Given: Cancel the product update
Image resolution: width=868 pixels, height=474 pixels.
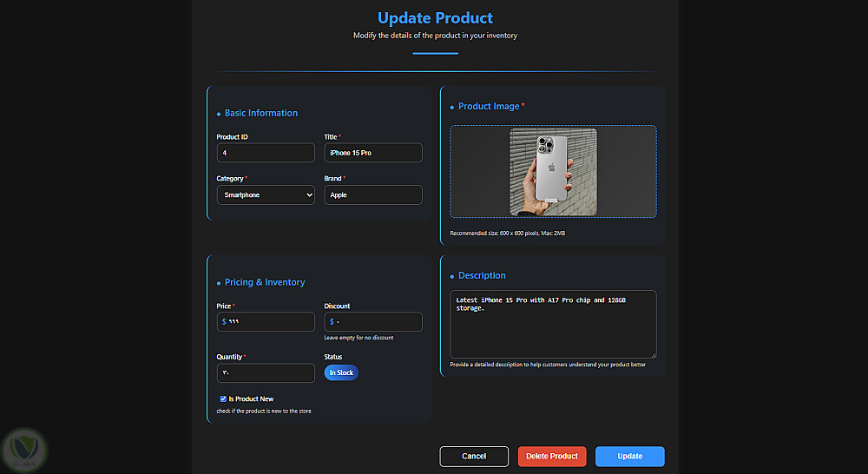Looking at the screenshot, I should click(474, 457).
